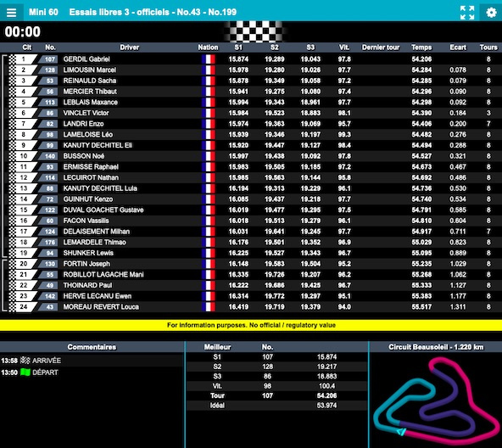Click the checkered flag next to ARRIVÉE
Screen dimensions: 502x448
click(x=25, y=361)
